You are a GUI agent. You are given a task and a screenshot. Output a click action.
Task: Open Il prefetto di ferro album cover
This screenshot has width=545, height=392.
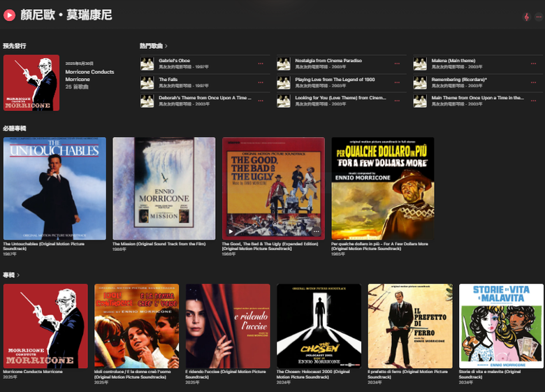[x=410, y=326]
